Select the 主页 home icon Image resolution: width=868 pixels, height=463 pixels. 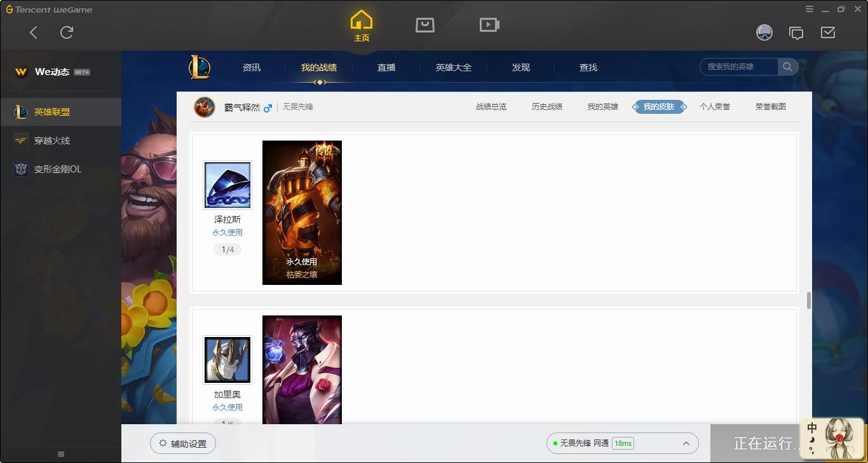[361, 25]
